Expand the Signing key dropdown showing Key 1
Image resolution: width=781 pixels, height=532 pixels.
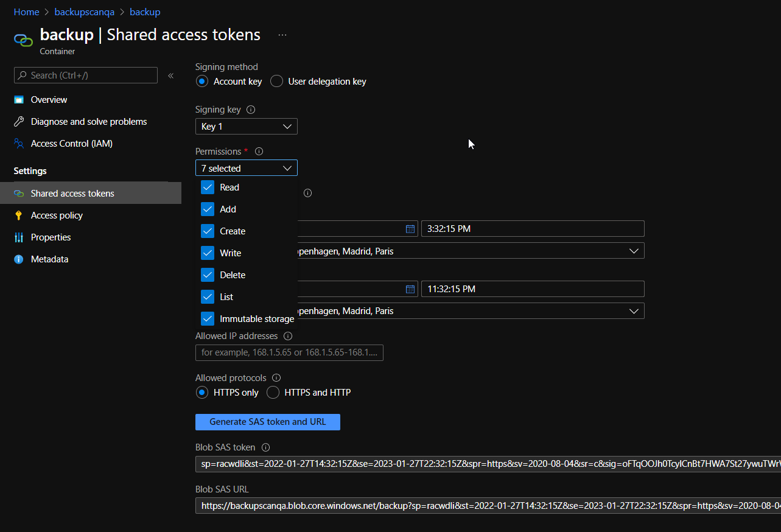coord(247,127)
